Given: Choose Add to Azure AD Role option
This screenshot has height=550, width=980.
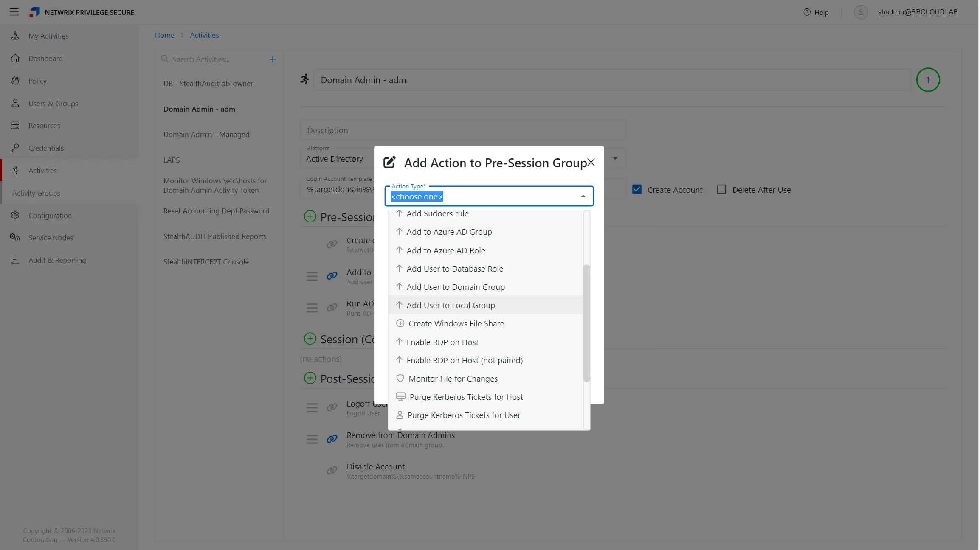Looking at the screenshot, I should pos(485,250).
